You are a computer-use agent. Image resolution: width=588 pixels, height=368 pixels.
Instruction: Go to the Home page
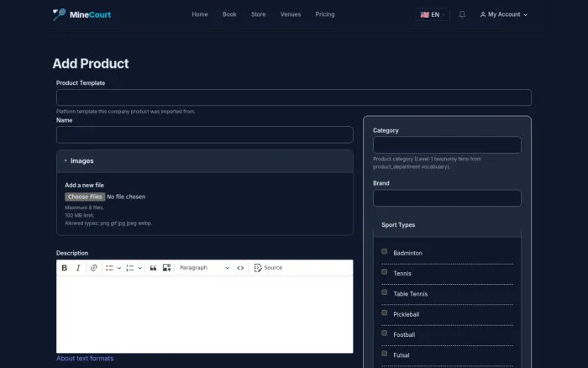[x=200, y=14]
